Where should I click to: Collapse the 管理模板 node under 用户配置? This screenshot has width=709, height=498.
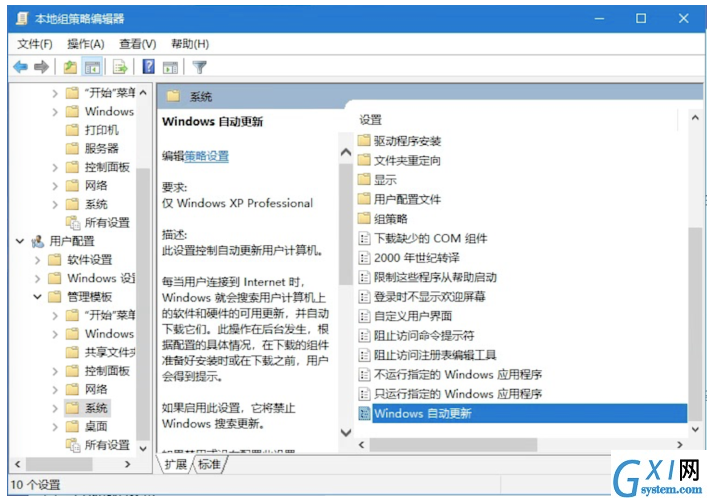click(x=38, y=297)
